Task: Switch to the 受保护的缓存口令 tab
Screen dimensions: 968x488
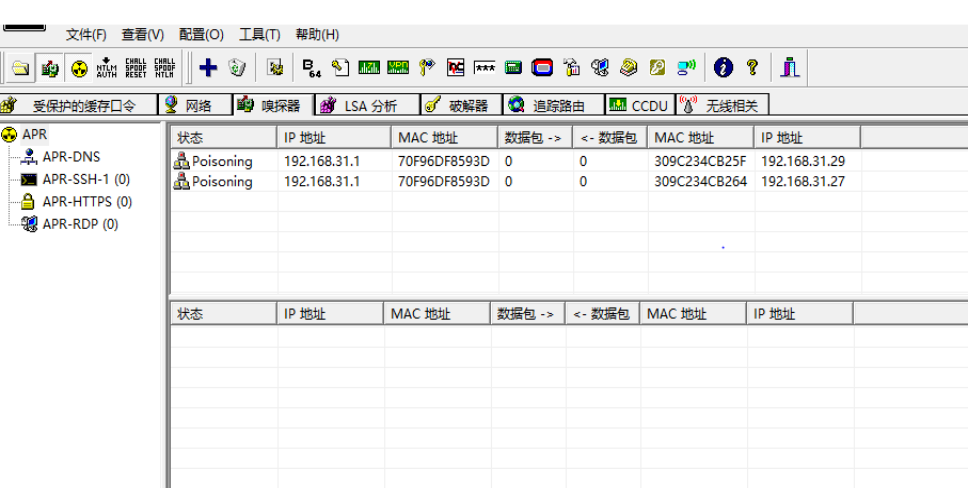Action: pyautogui.click(x=78, y=105)
